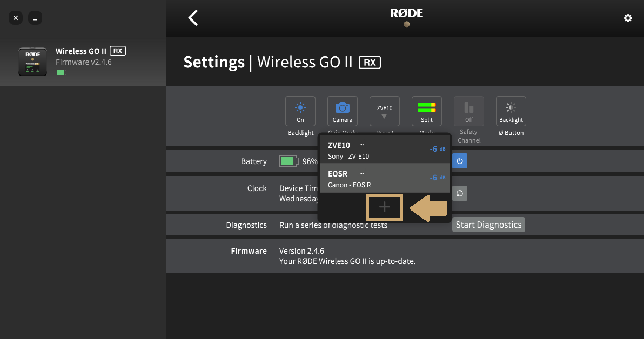Click the firmware Version 2.4.6 text
The height and width of the screenshot is (339, 644).
click(x=301, y=251)
